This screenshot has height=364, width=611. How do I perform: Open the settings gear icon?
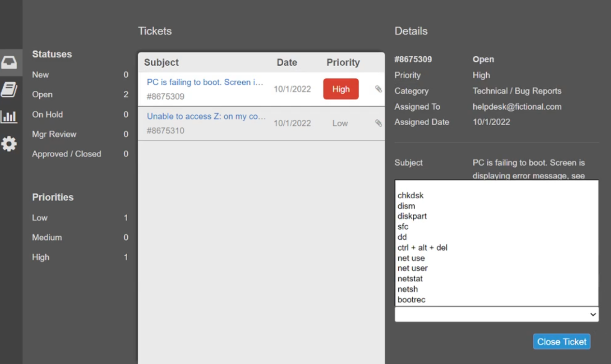(9, 144)
